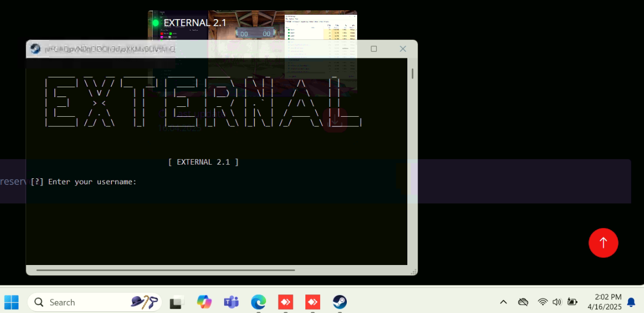Image resolution: width=644 pixels, height=313 pixels.
Task: Open Microsoft Edge from the taskbar
Action: pyautogui.click(x=258, y=302)
